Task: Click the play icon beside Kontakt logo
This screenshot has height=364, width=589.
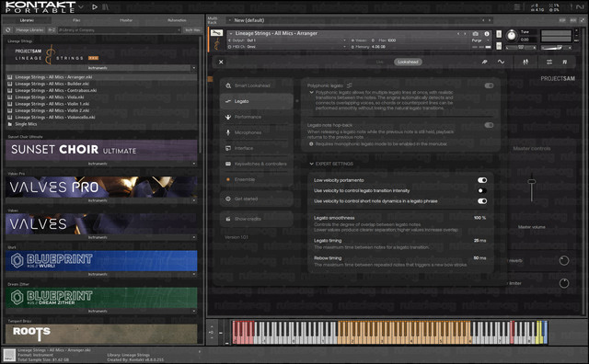Action: (x=95, y=6)
